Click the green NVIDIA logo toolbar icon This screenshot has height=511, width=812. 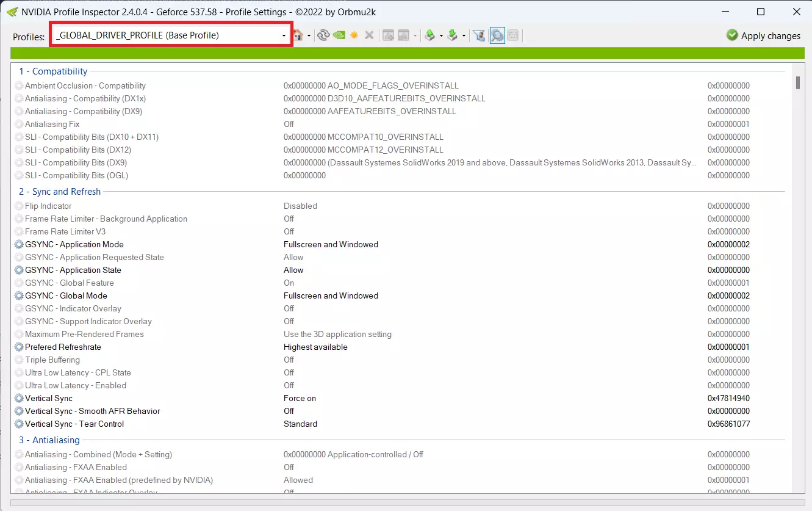coord(339,35)
